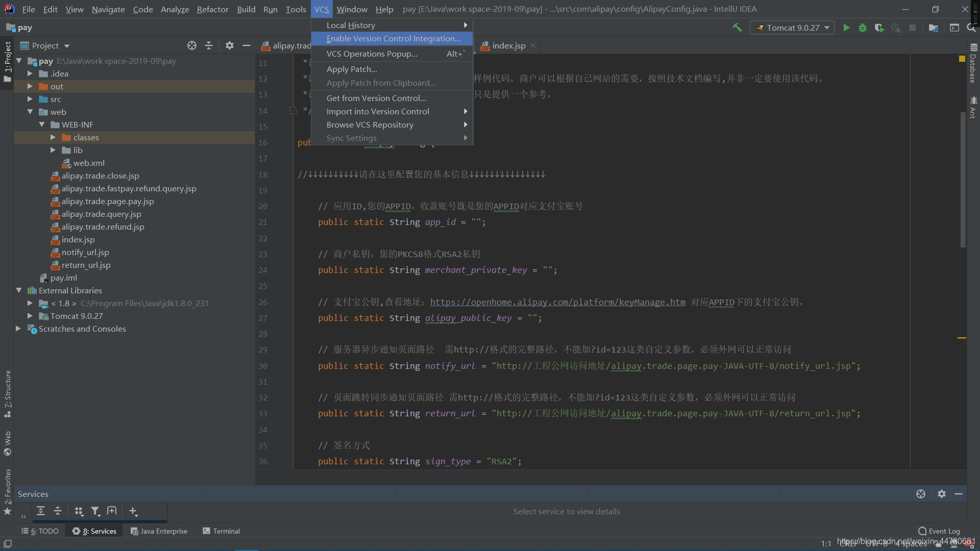The height and width of the screenshot is (551, 980).
Task: Collapse all services in Services toolbar
Action: (58, 511)
